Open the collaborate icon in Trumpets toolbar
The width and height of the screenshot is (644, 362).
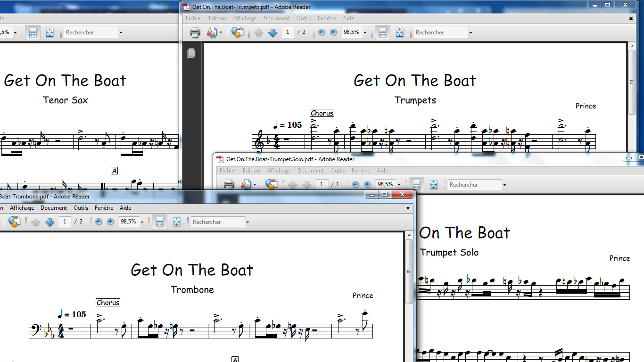pyautogui.click(x=237, y=33)
